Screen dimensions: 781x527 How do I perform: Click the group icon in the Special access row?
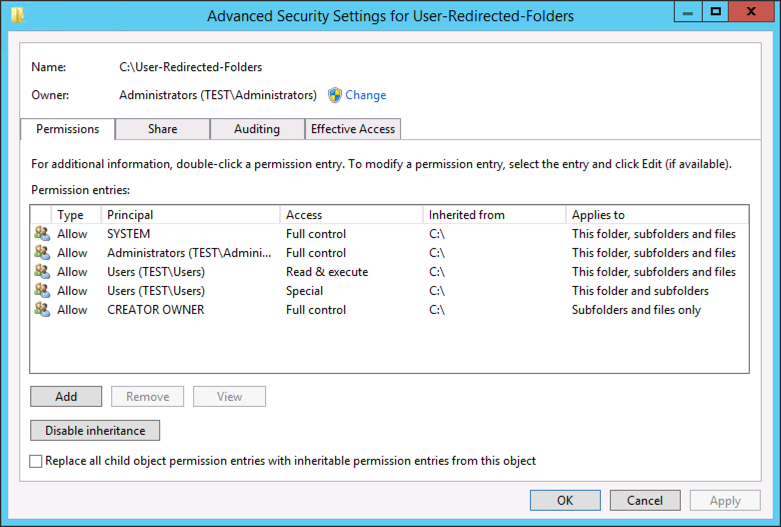pos(42,290)
